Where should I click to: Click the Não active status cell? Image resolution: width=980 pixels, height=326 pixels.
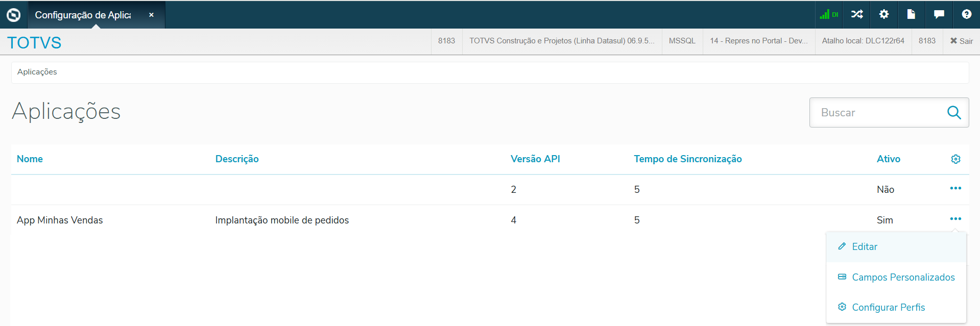coord(886,190)
